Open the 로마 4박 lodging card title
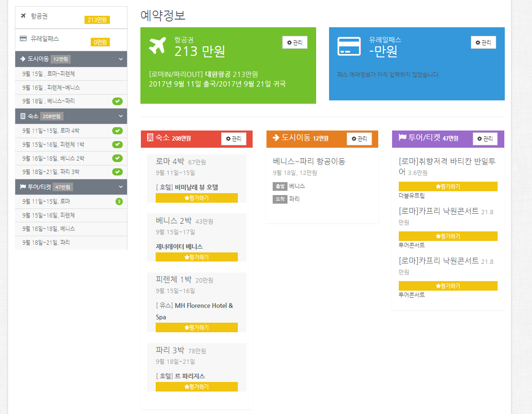The width and height of the screenshot is (532, 414). [x=170, y=161]
